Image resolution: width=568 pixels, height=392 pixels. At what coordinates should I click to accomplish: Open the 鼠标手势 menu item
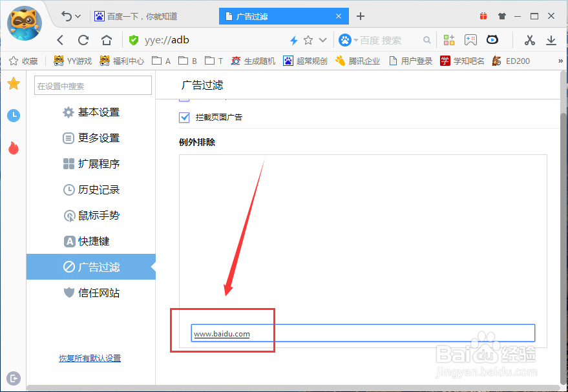coord(91,215)
